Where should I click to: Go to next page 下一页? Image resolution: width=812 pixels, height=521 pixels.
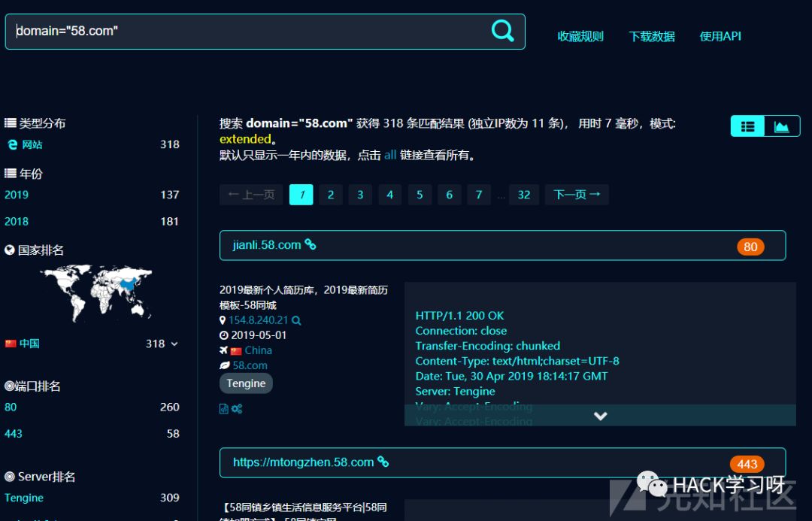(x=577, y=195)
